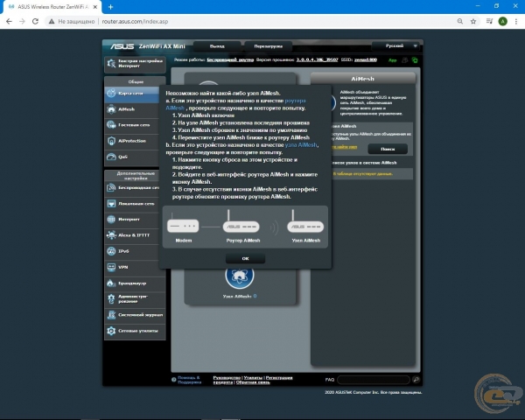Open the Утилиты footer link
The width and height of the screenshot is (525, 420).
pos(253,378)
